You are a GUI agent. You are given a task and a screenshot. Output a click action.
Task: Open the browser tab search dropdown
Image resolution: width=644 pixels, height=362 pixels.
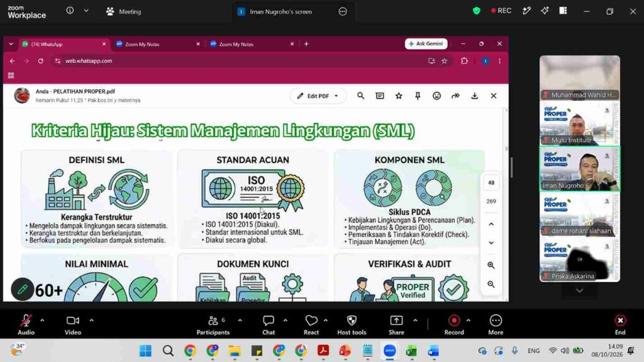11,44
